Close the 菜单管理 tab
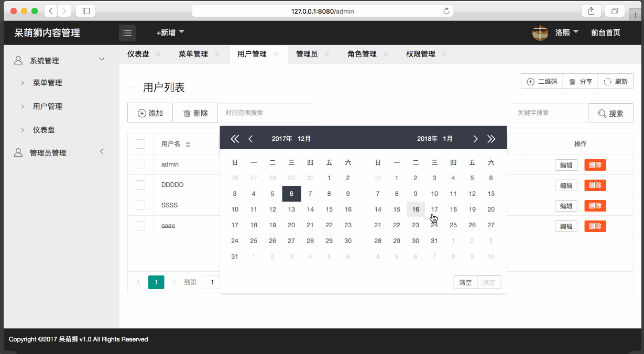 [217, 54]
